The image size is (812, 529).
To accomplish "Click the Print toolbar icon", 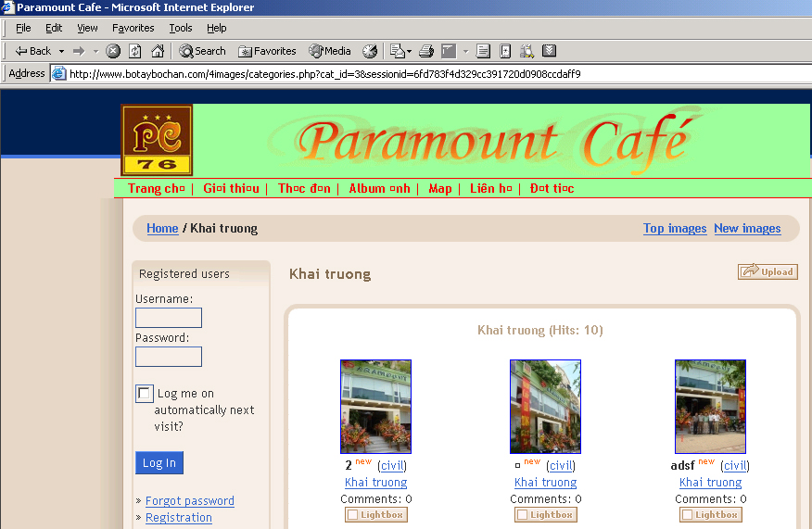I will [x=425, y=51].
